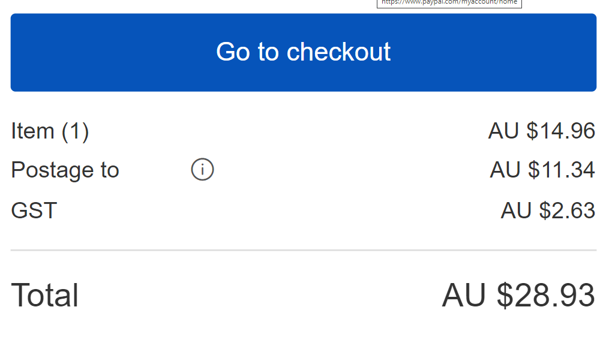Viewport: 615px width, 364px height.
Task: Select the item price AU $14.96
Action: pyautogui.click(x=541, y=131)
